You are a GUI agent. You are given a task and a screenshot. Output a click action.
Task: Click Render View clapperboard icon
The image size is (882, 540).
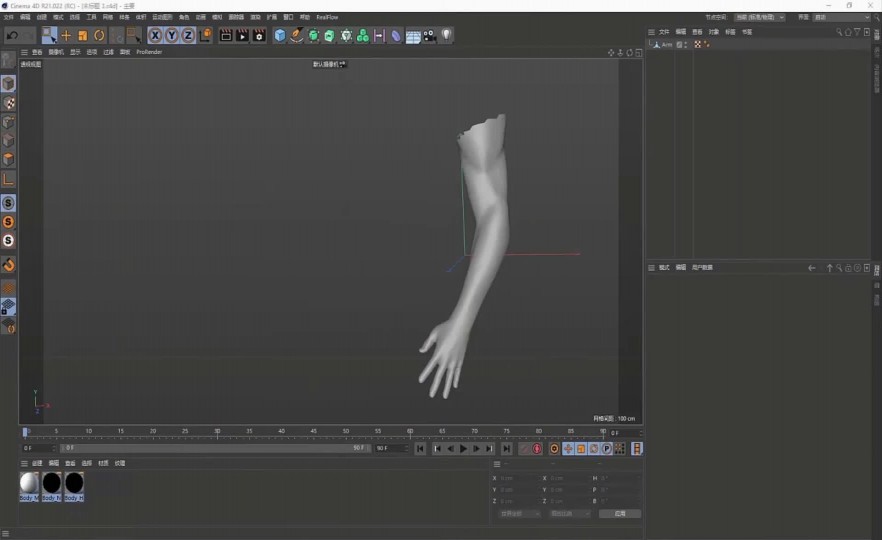click(226, 35)
